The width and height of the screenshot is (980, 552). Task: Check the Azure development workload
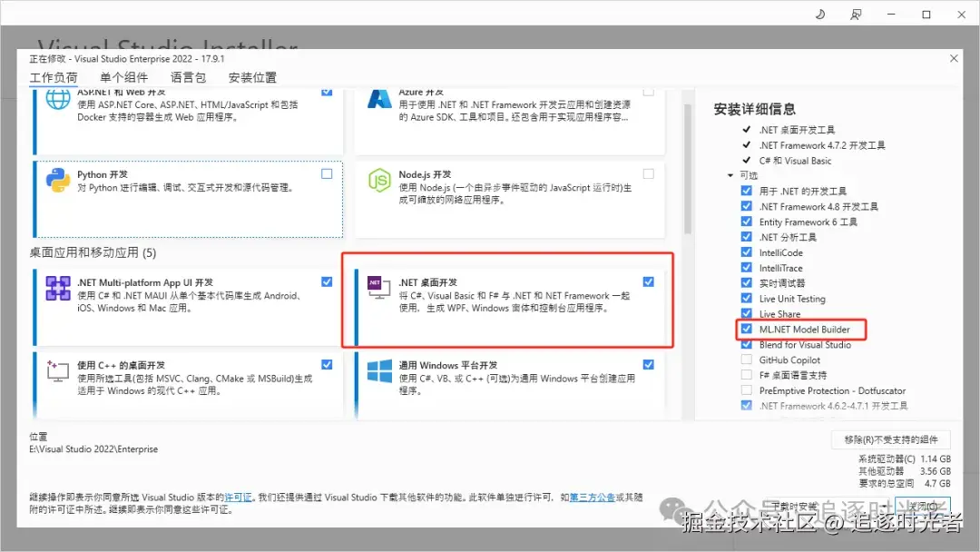coord(649,92)
